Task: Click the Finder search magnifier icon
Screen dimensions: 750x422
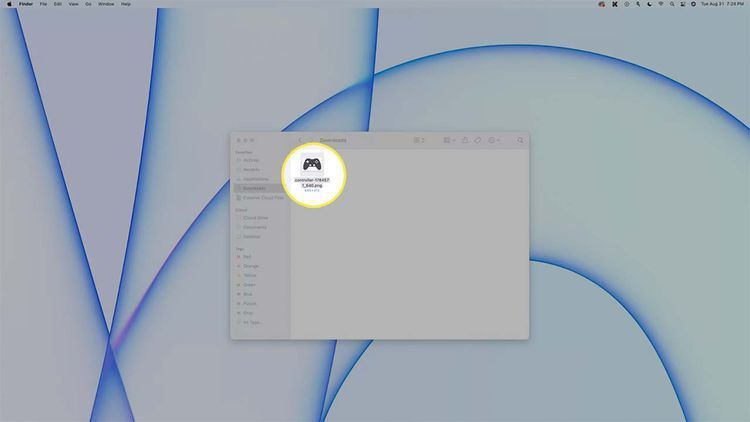Action: 520,141
